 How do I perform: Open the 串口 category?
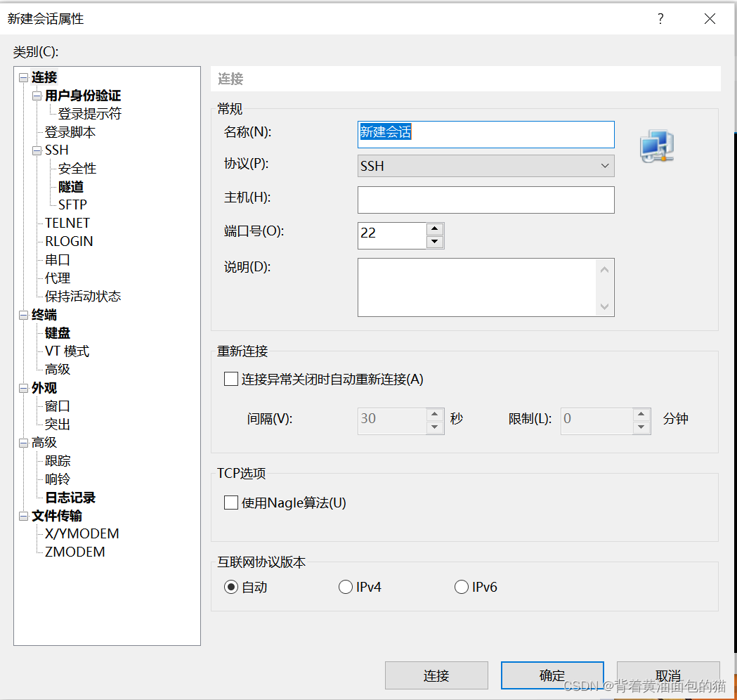click(58, 260)
